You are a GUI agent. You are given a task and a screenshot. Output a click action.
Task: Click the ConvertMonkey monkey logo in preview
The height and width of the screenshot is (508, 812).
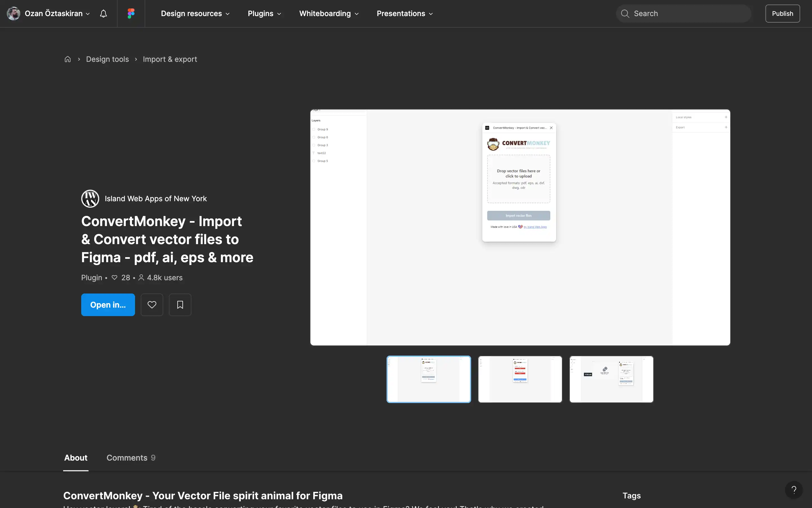tap(493, 144)
